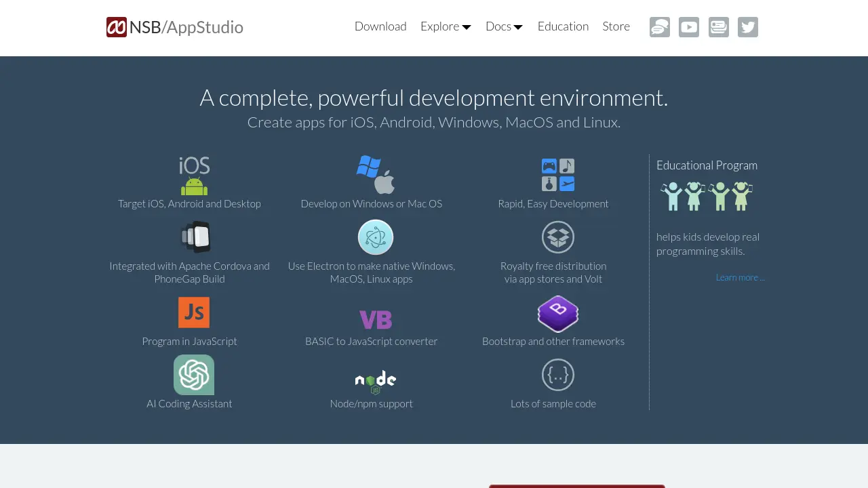The width and height of the screenshot is (868, 488).
Task: Click the orange JS JavaScript icon
Action: (194, 312)
